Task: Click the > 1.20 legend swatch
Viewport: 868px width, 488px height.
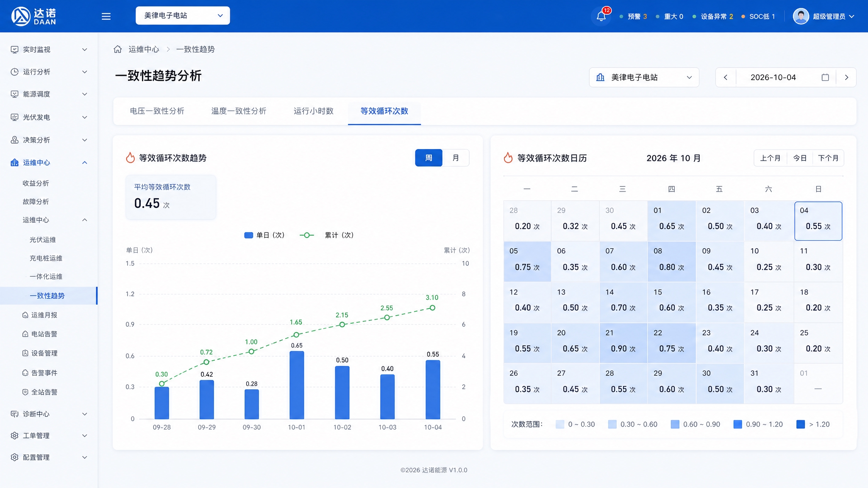Action: (x=801, y=424)
